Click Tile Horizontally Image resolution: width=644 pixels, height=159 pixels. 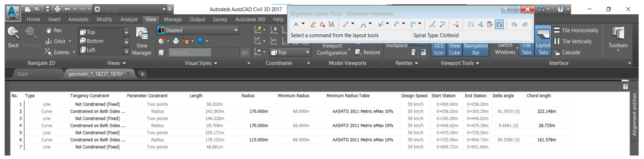tap(576, 30)
